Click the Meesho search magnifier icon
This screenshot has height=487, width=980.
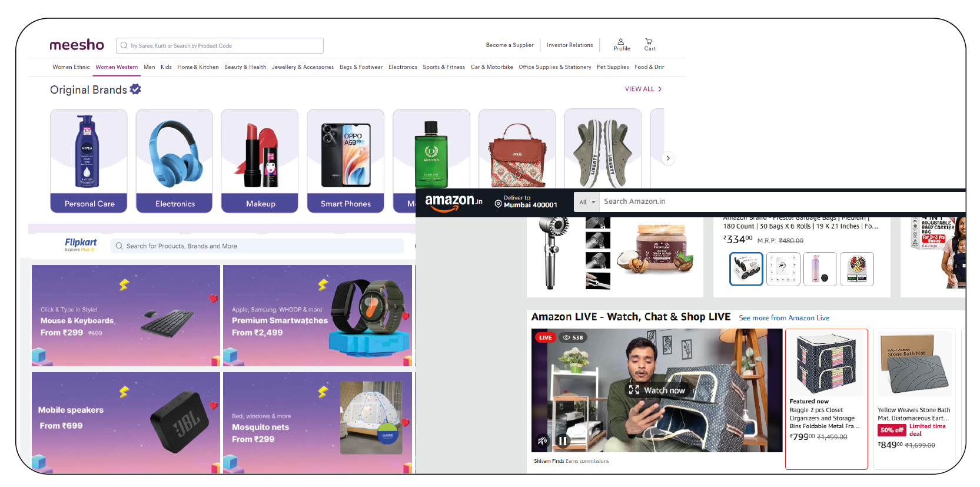(x=124, y=45)
